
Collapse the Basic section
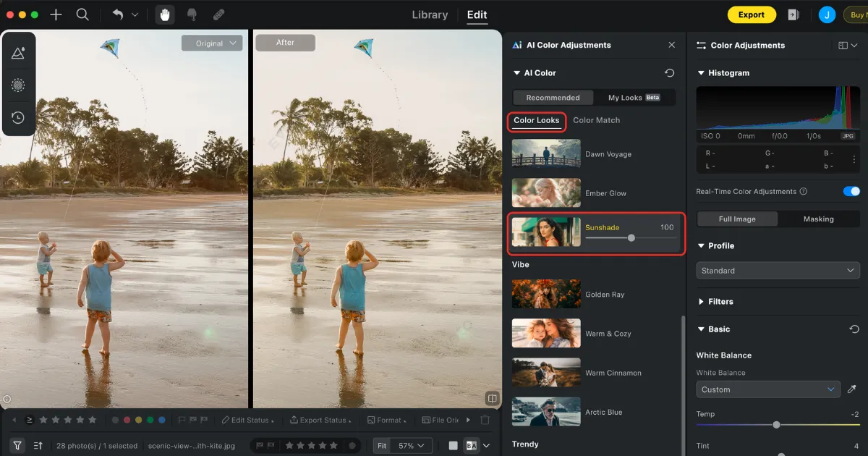701,329
